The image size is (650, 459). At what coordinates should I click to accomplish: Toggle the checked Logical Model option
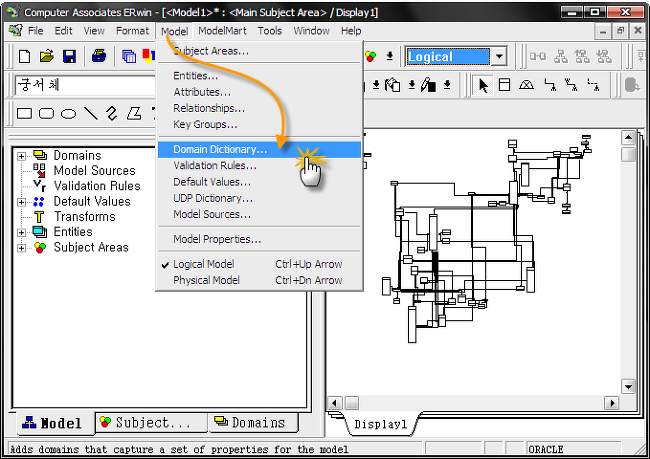[259, 264]
